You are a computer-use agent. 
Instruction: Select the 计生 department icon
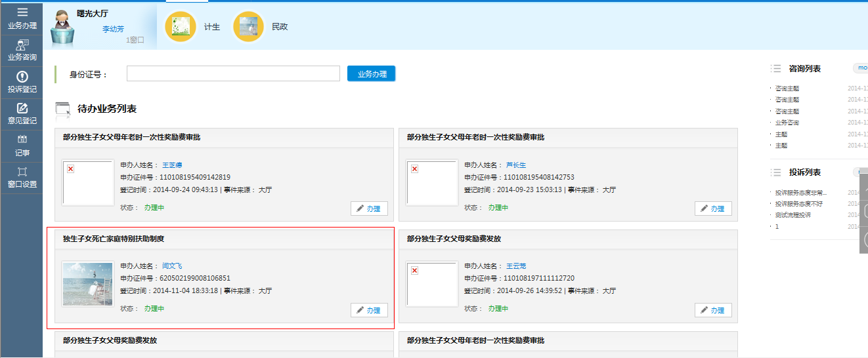pyautogui.click(x=181, y=27)
